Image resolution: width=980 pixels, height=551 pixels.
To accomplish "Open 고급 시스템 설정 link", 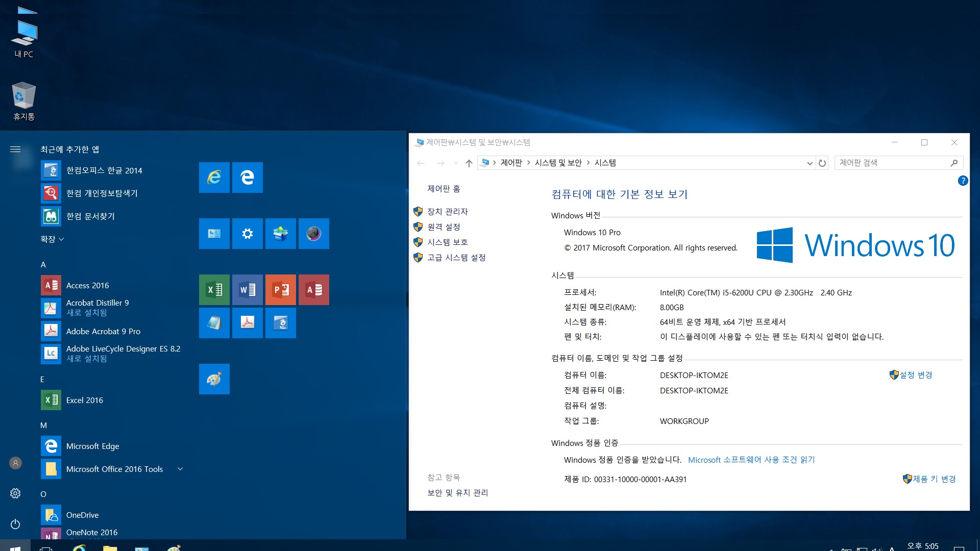I will tap(456, 258).
